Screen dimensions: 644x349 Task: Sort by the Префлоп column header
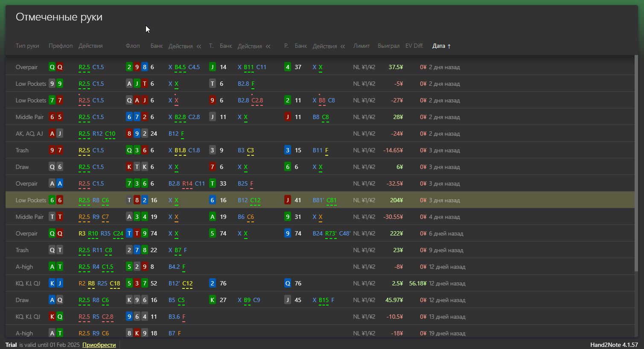(x=61, y=46)
